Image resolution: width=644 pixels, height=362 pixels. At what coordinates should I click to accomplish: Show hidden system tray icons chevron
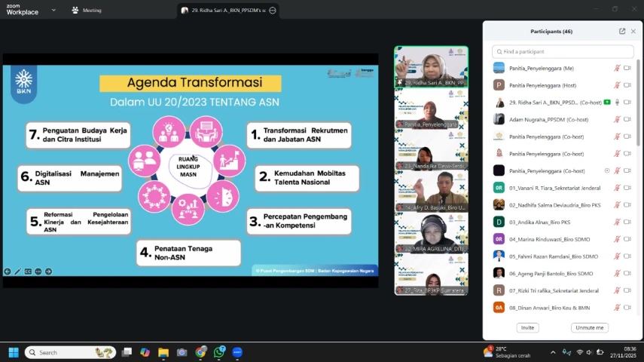pyautogui.click(x=553, y=352)
